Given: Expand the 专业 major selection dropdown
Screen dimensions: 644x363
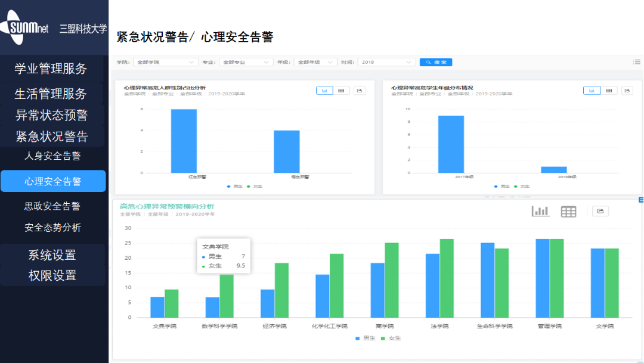Looking at the screenshot, I should [x=246, y=61].
